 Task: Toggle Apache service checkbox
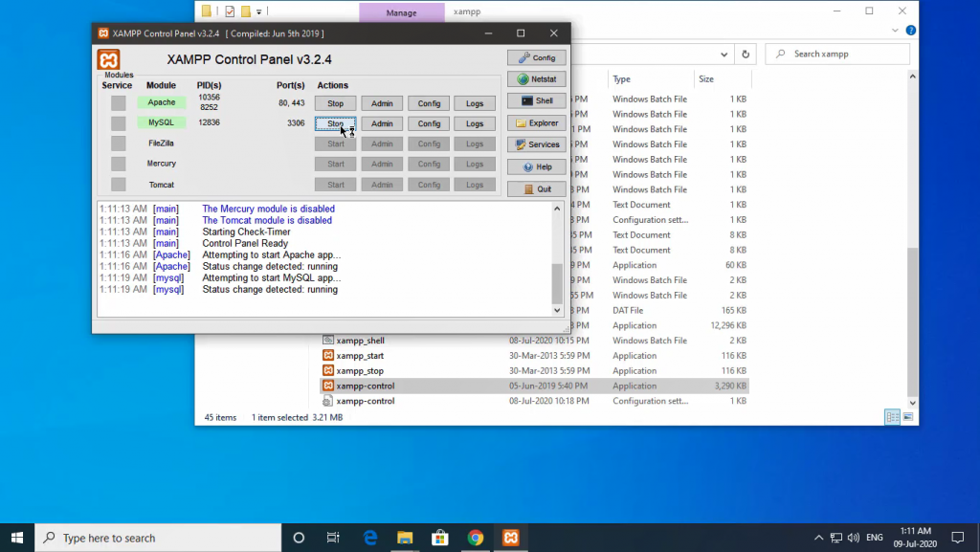[118, 103]
